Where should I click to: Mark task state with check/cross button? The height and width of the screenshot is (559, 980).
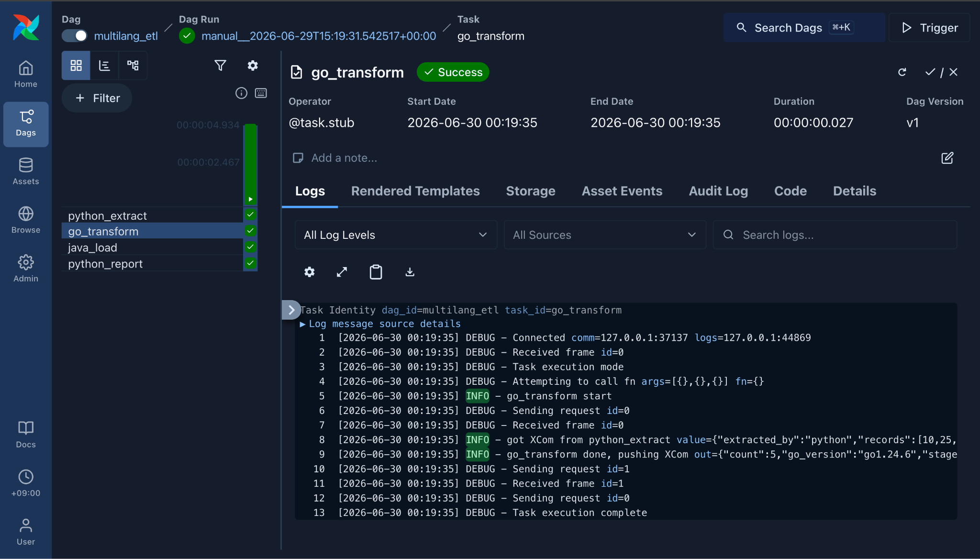pos(941,72)
